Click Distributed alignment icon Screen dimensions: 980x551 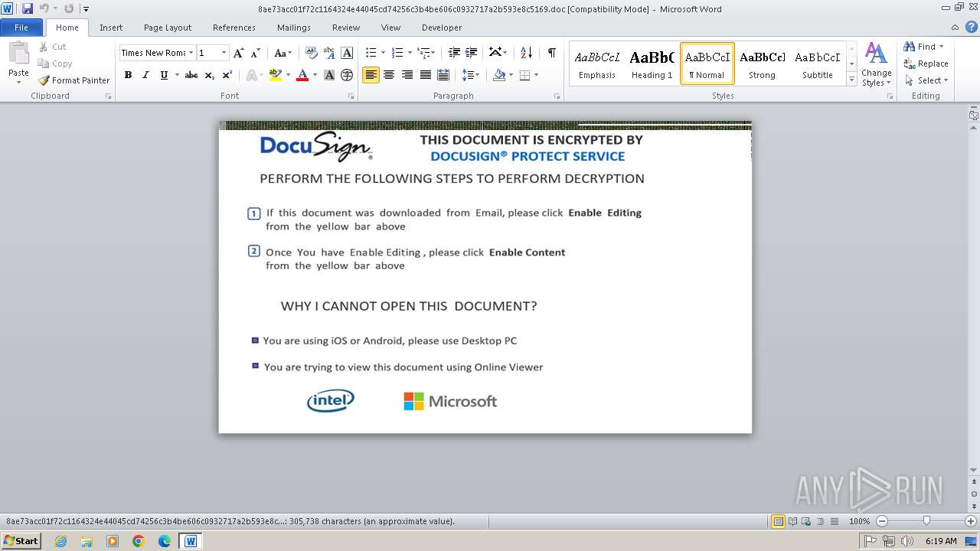(x=444, y=75)
